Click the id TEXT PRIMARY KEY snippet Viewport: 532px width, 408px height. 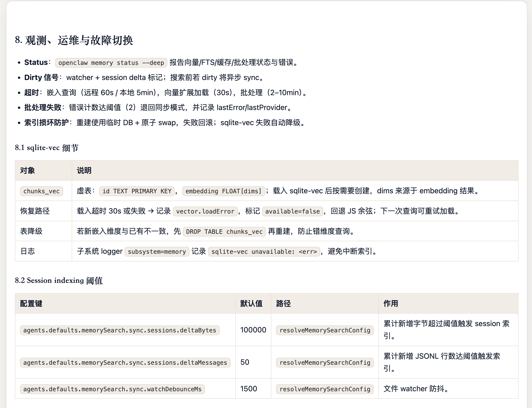tap(137, 191)
